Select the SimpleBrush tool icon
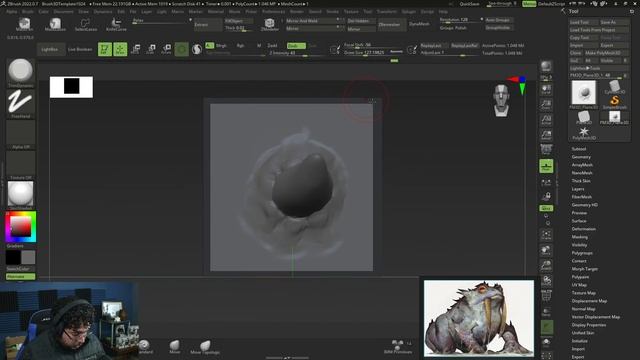The width and height of the screenshot is (640, 360). coord(614,102)
